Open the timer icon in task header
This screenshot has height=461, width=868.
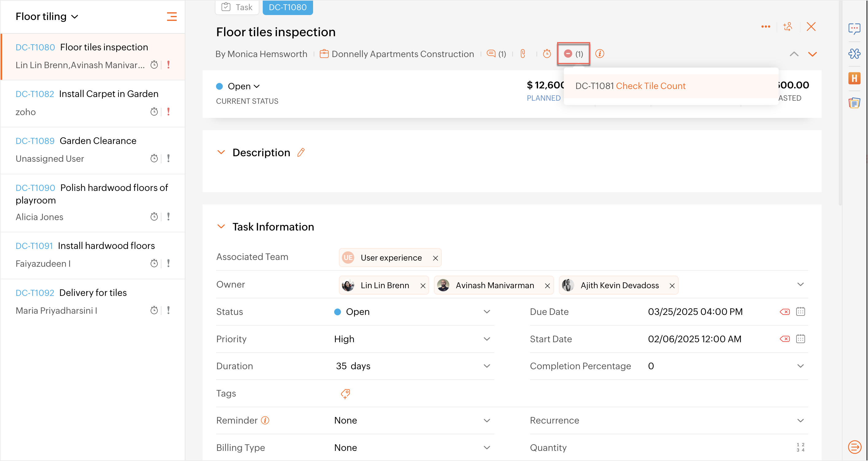point(547,54)
